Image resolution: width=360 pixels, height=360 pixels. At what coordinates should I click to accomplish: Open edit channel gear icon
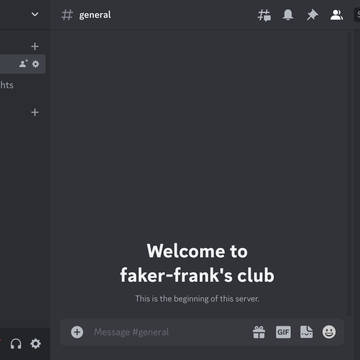(36, 64)
